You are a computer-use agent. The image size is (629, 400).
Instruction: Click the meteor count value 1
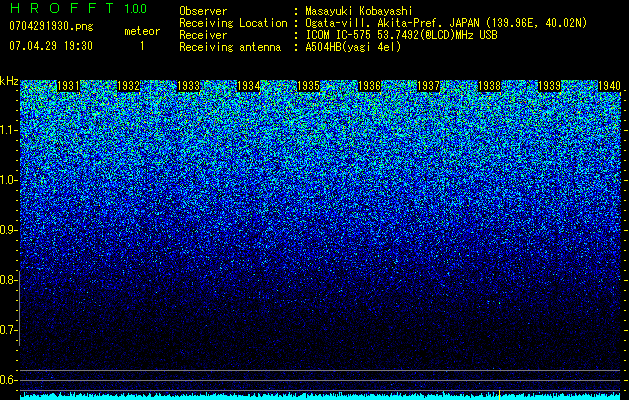pos(142,46)
